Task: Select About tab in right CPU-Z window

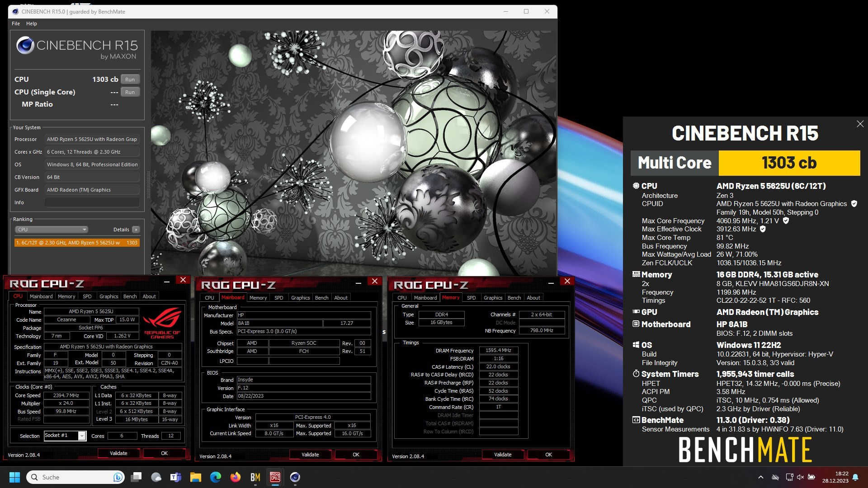Action: click(533, 298)
